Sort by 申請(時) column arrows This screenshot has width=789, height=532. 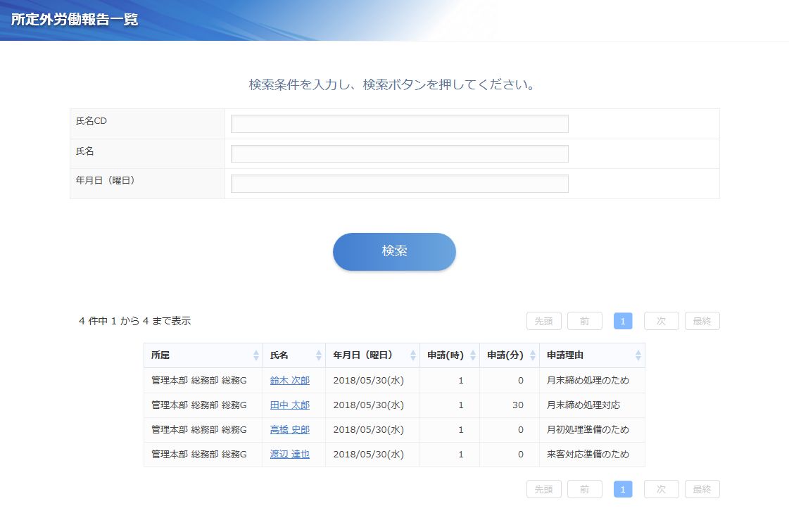[x=472, y=356]
